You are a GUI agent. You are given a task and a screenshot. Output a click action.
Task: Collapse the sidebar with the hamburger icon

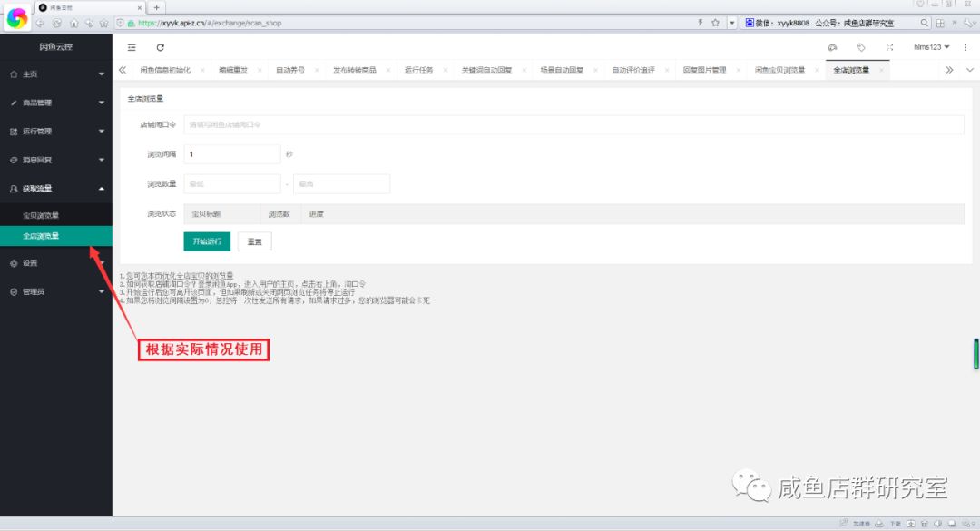click(132, 47)
